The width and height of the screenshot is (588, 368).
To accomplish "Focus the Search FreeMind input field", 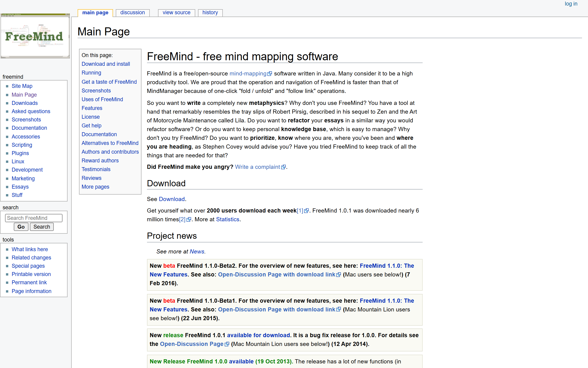I will pos(34,218).
